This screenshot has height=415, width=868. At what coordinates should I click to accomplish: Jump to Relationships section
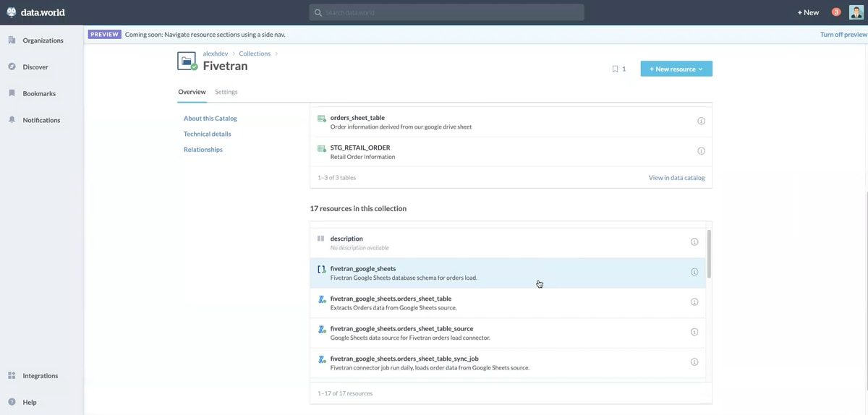(x=203, y=150)
